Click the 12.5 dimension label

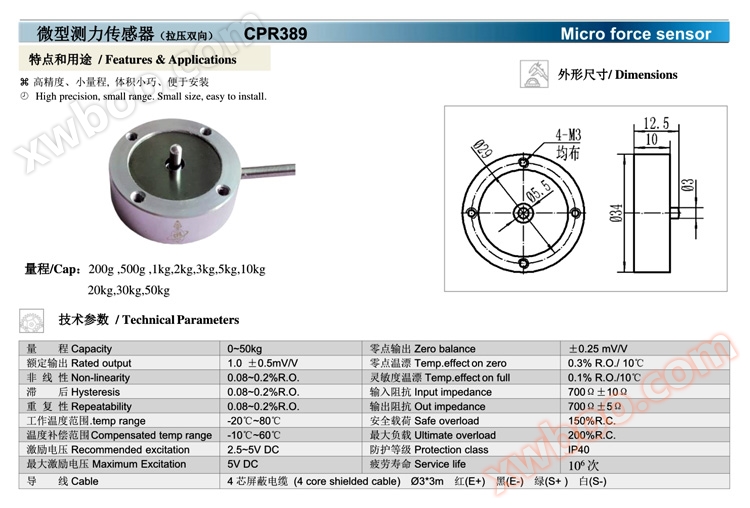[x=656, y=123]
